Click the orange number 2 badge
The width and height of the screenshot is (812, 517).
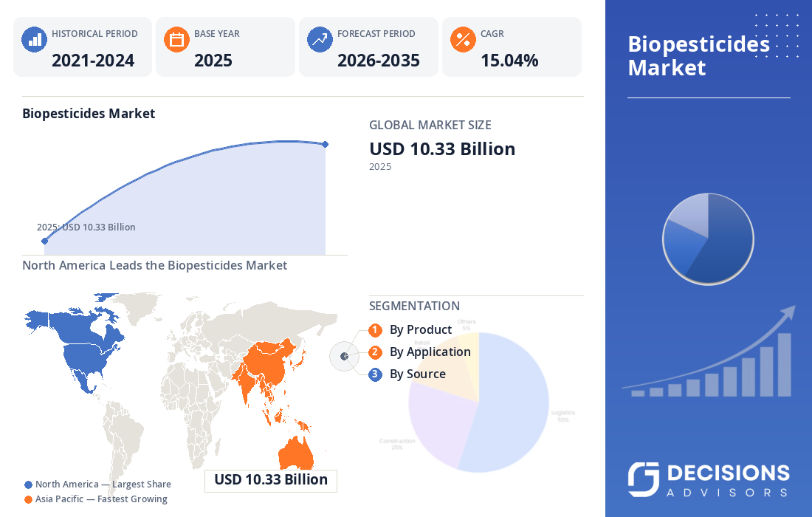pos(376,352)
